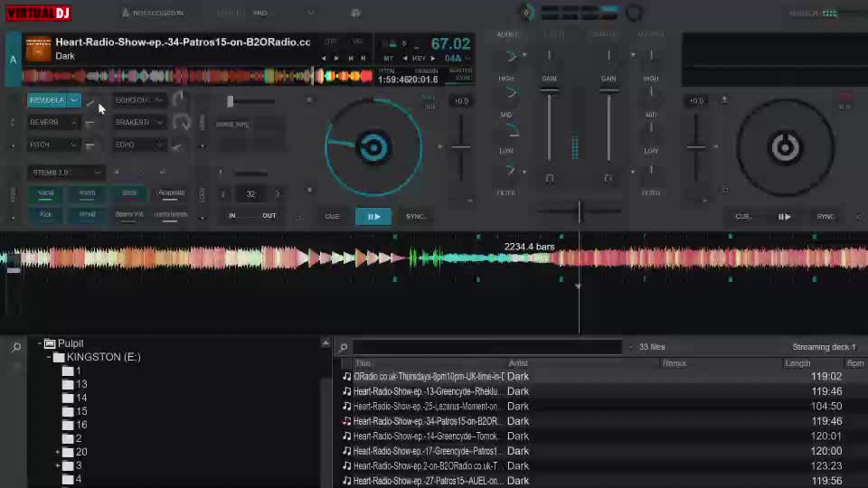
Task: Click the magnifier icon beside search field
Action: click(x=344, y=347)
